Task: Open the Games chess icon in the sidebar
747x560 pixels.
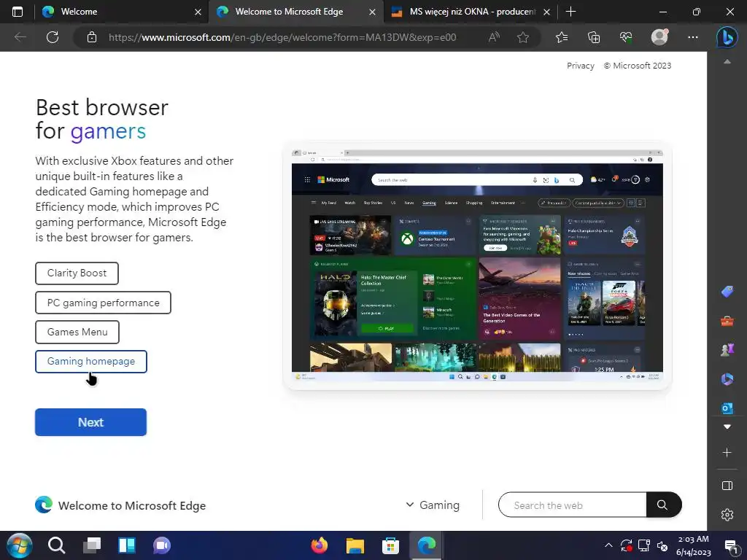Action: (x=727, y=349)
